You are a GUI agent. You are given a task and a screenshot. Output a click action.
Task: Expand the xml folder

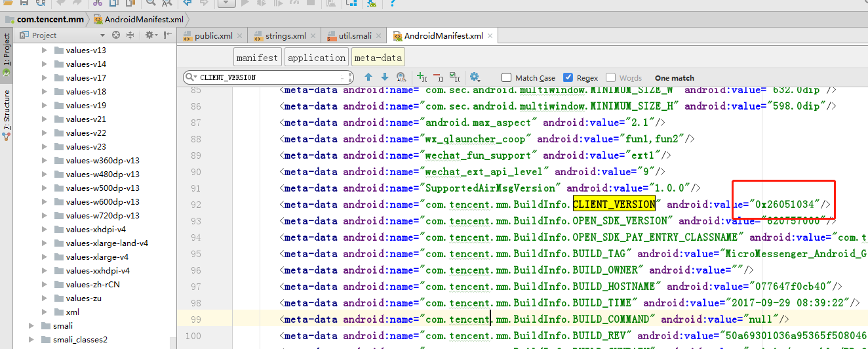[x=45, y=312]
